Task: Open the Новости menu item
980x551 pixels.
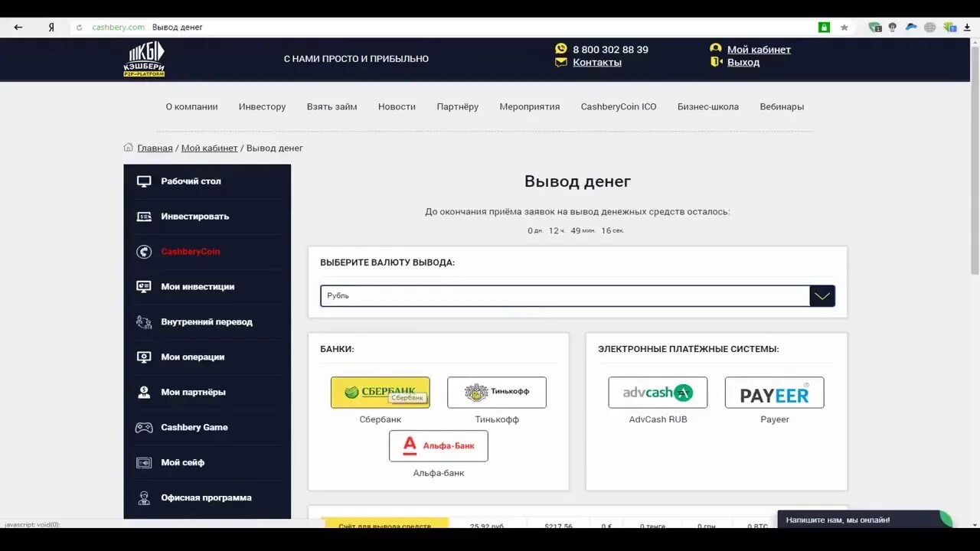Action: point(397,107)
